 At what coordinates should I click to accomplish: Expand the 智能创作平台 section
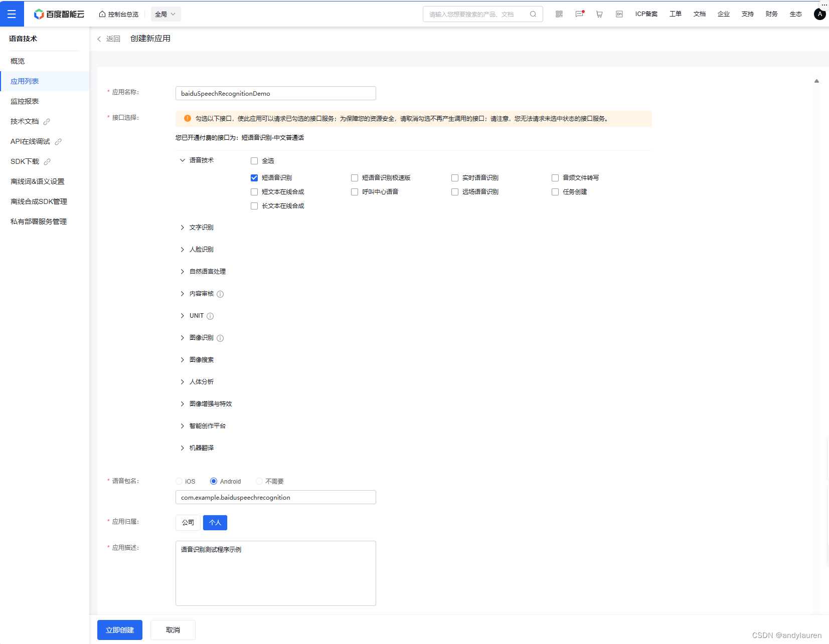183,426
